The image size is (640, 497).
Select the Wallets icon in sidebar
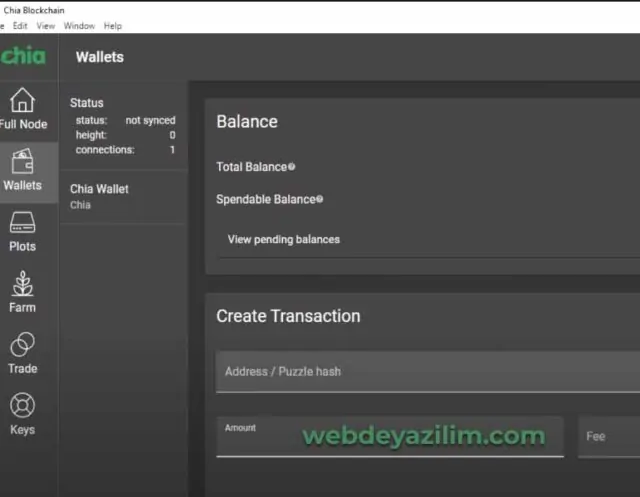point(22,161)
